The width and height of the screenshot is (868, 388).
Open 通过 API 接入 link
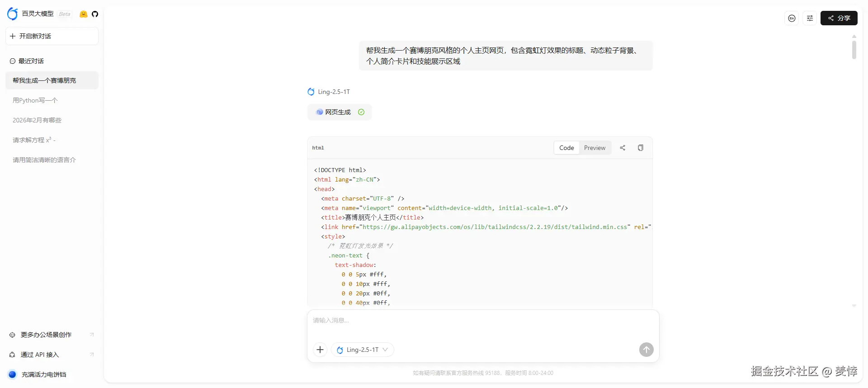pyautogui.click(x=52, y=355)
